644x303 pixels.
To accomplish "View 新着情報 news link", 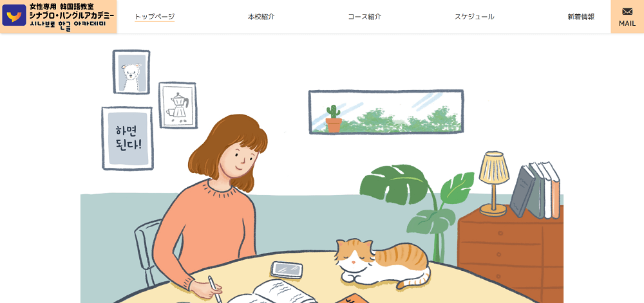I will (x=581, y=17).
